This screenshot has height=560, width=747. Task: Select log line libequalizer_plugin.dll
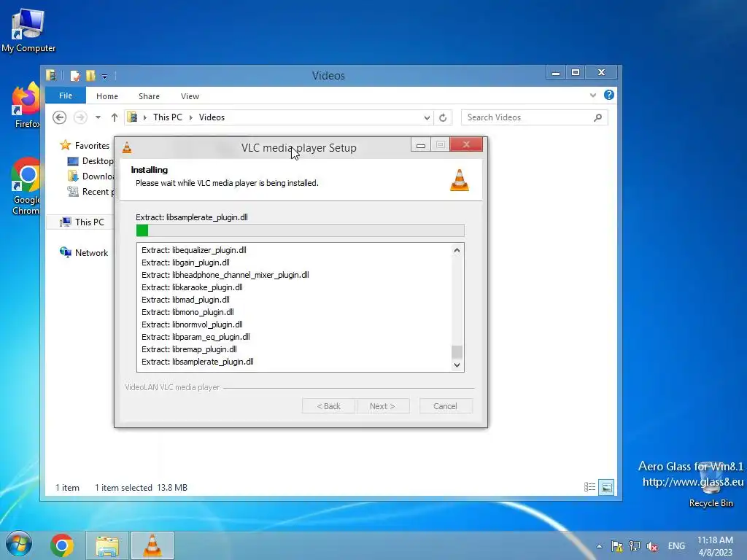tap(194, 250)
